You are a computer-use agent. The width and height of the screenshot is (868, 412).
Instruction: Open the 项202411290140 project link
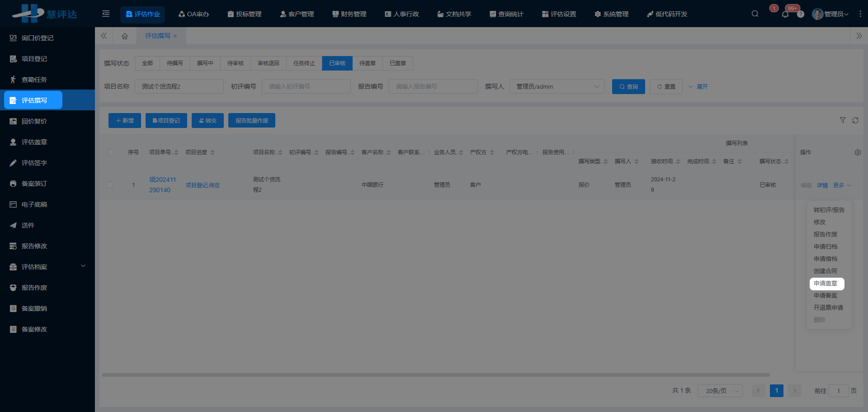[x=163, y=185]
